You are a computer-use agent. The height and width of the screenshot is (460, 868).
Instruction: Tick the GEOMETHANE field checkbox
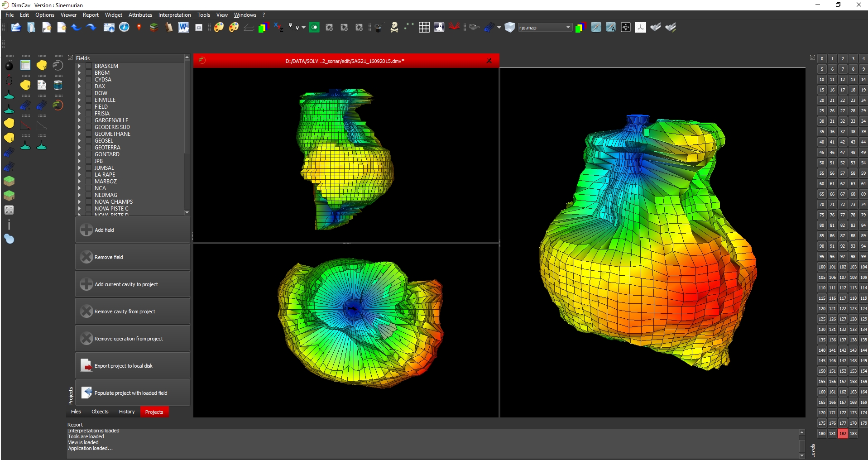point(89,134)
